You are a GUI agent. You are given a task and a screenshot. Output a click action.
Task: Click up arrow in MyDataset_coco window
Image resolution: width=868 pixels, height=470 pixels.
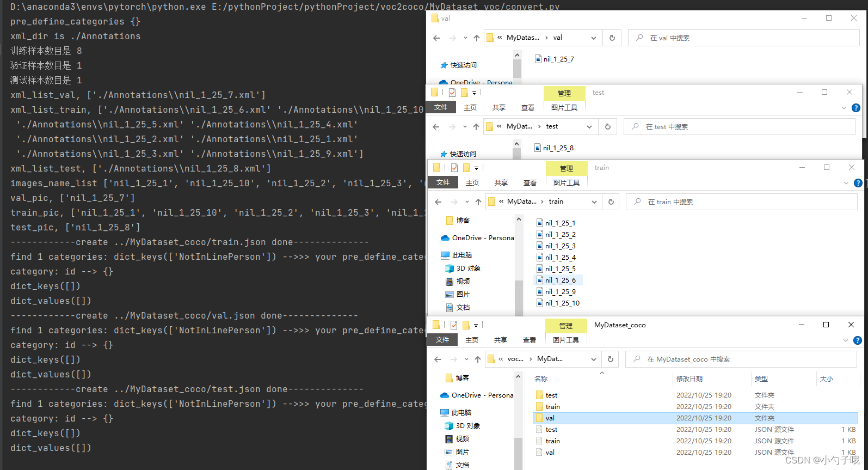click(x=478, y=359)
